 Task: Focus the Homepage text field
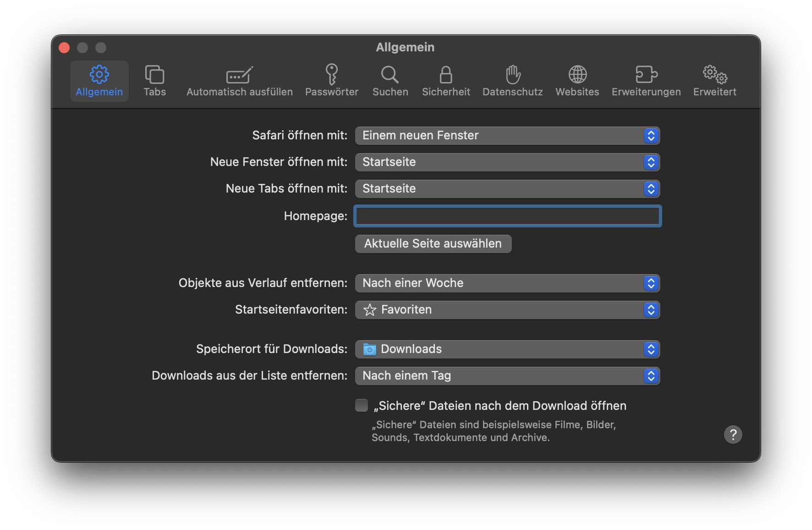[x=507, y=216]
